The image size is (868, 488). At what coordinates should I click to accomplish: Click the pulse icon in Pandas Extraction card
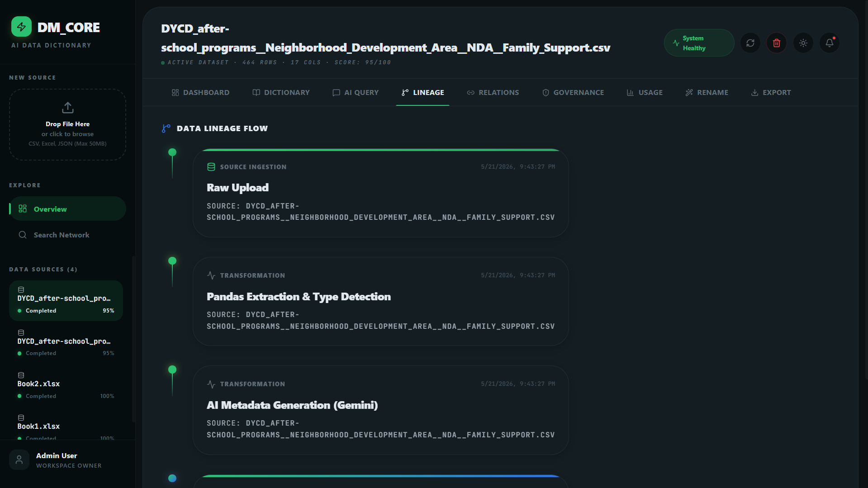211,275
